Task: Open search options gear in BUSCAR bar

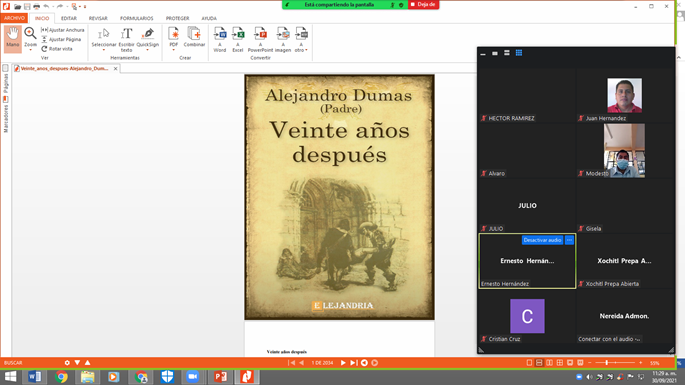Action: point(67,363)
